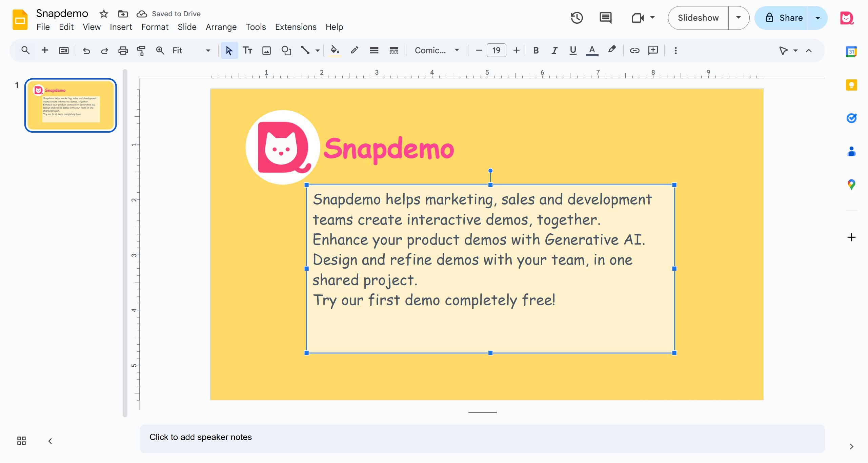Open version history clock icon
This screenshot has height=463, width=868.
(577, 18)
